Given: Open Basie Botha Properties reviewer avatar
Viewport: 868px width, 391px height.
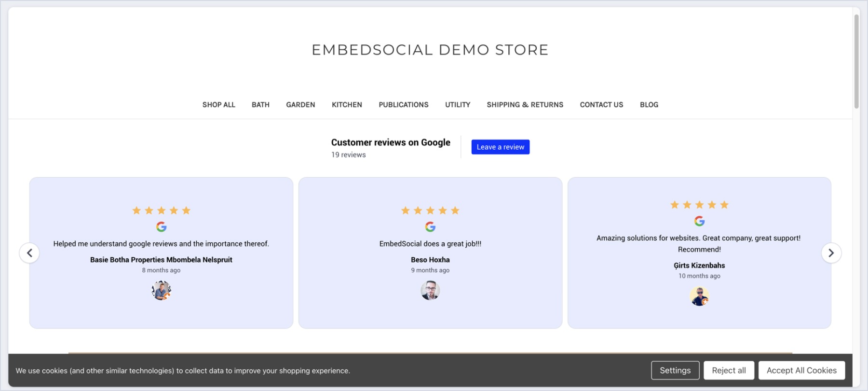Looking at the screenshot, I should (x=162, y=291).
